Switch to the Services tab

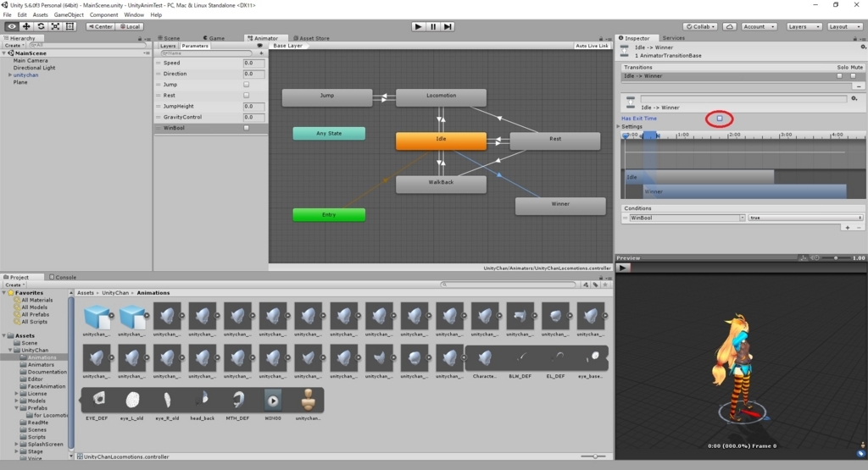pyautogui.click(x=673, y=38)
